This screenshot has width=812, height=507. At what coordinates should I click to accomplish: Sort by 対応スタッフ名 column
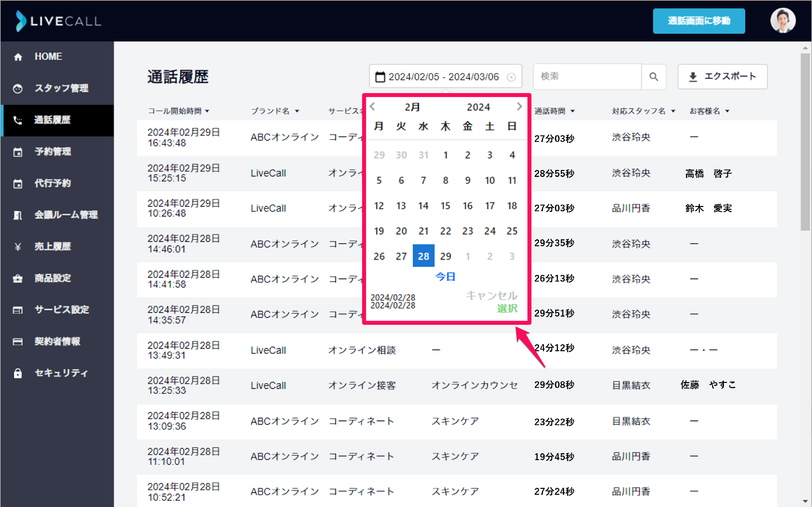click(643, 111)
